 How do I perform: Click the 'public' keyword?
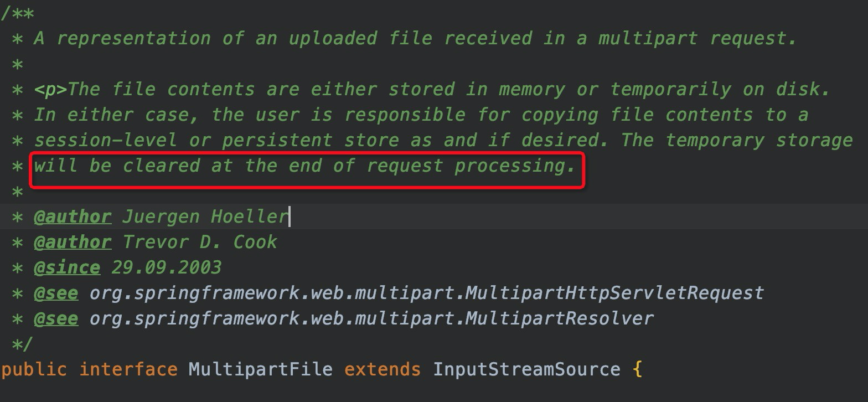pos(34,369)
